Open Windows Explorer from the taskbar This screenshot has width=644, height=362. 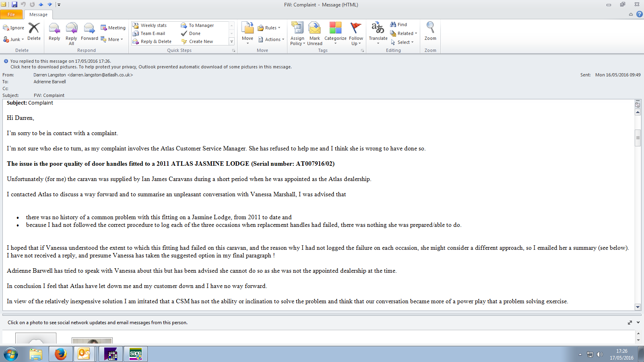pos(36,354)
